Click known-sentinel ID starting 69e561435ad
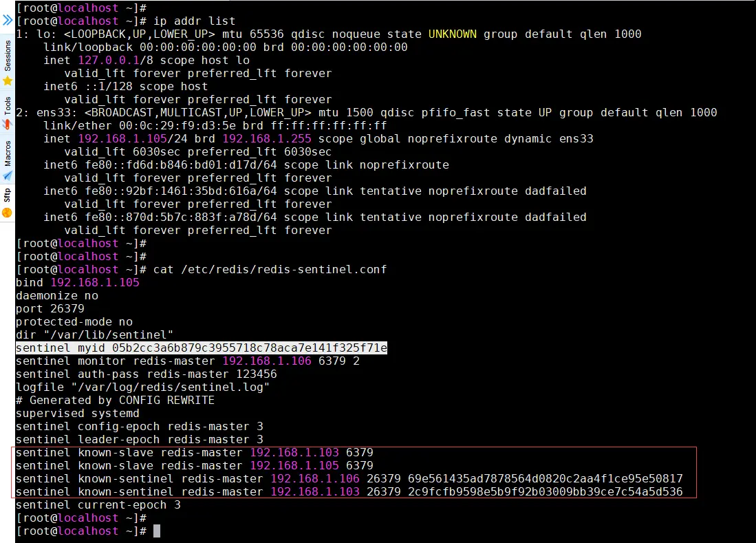756x543 pixels. [546, 479]
